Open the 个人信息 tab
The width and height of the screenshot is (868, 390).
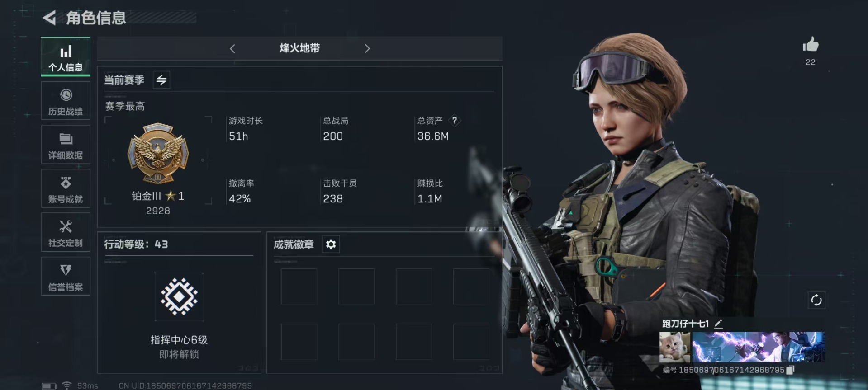(x=66, y=56)
